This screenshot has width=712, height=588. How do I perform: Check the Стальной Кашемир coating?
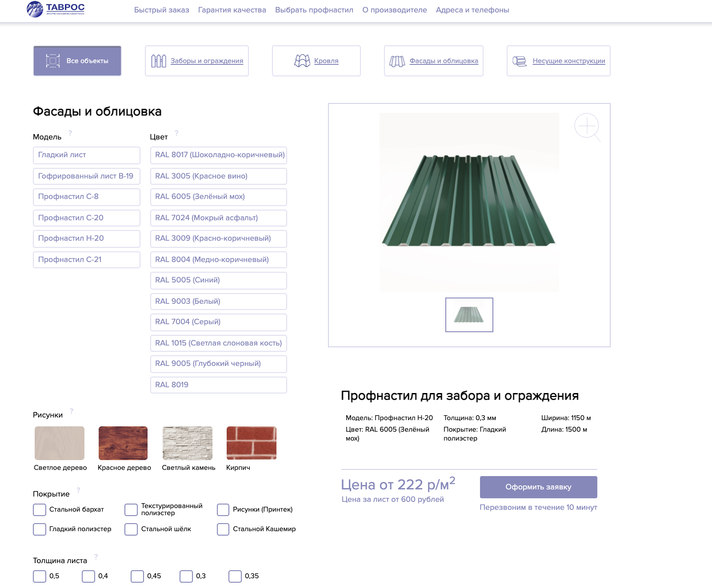coord(223,529)
